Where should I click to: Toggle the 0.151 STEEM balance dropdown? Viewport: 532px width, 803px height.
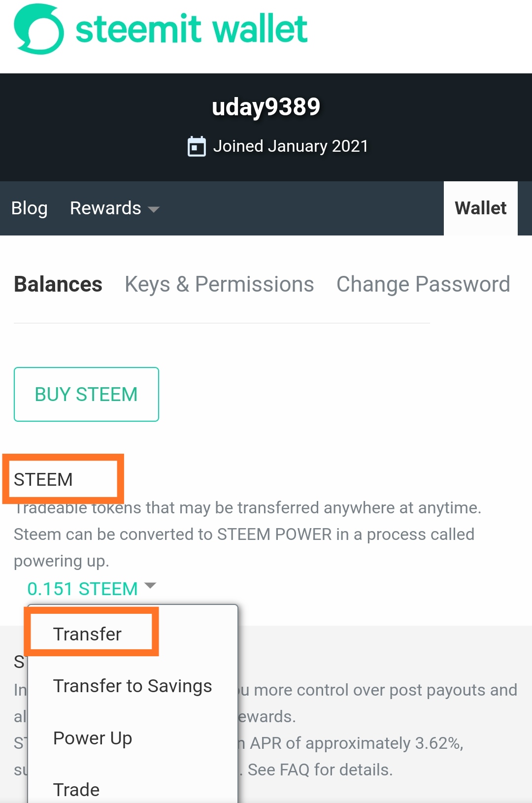coord(92,588)
